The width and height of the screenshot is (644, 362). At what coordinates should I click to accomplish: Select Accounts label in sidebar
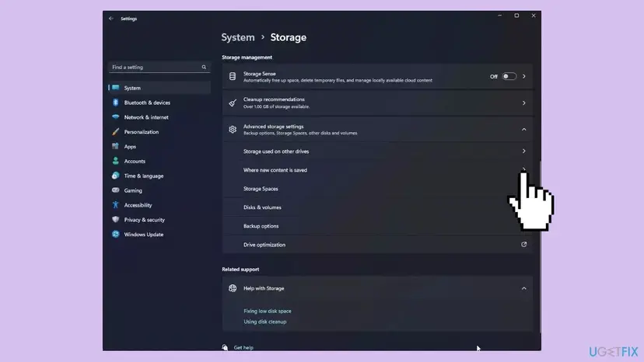coord(135,161)
